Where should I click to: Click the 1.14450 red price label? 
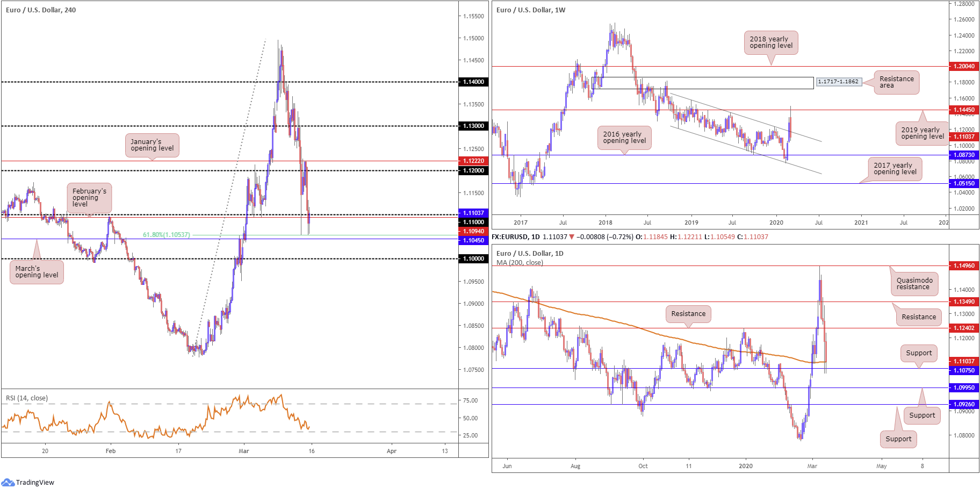964,110
